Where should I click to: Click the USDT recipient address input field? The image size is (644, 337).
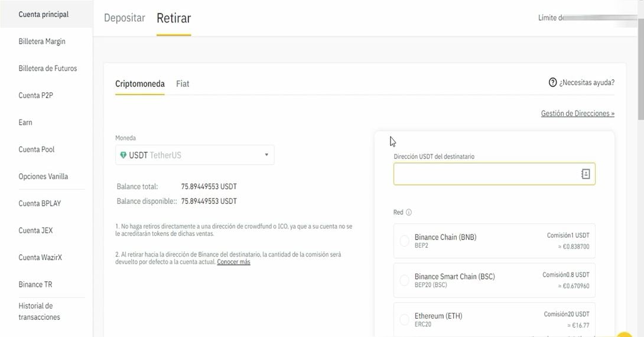(x=484, y=174)
